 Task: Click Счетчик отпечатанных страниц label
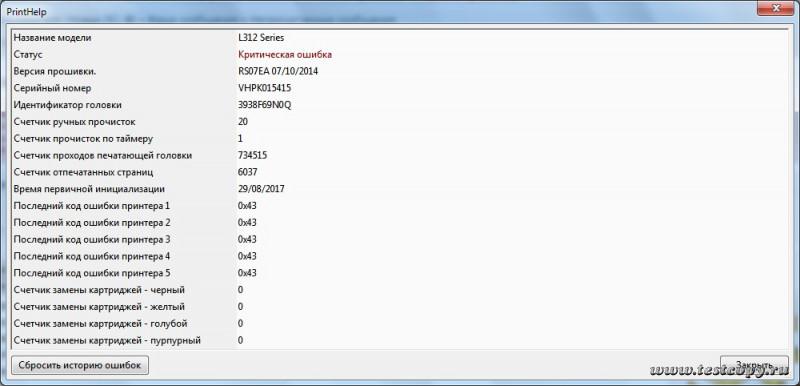coord(84,172)
